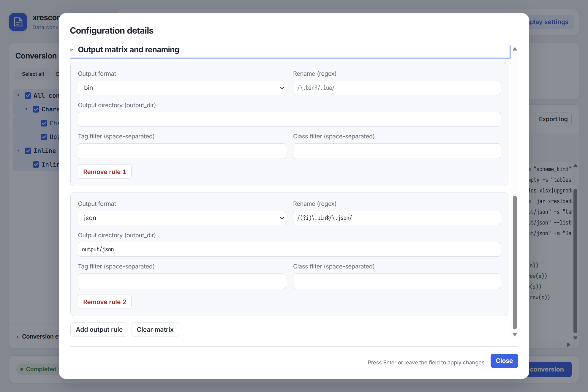Click the rule 2 Class filter input
Viewport: 588px width, 392px height.
coord(397,281)
